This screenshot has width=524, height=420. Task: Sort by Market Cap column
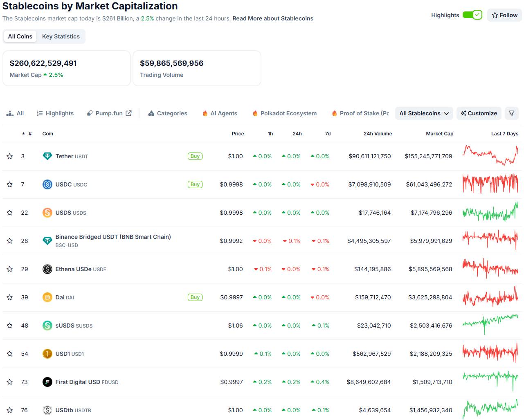point(440,134)
